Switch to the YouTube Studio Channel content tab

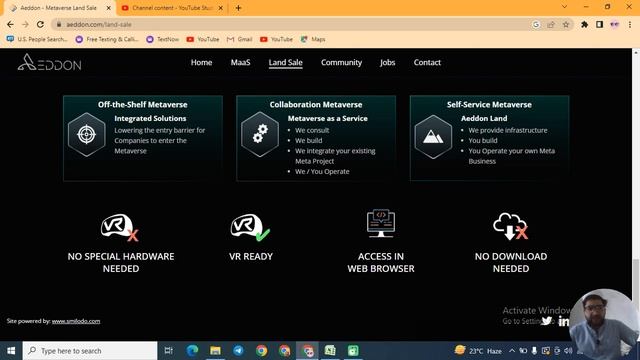click(x=172, y=8)
